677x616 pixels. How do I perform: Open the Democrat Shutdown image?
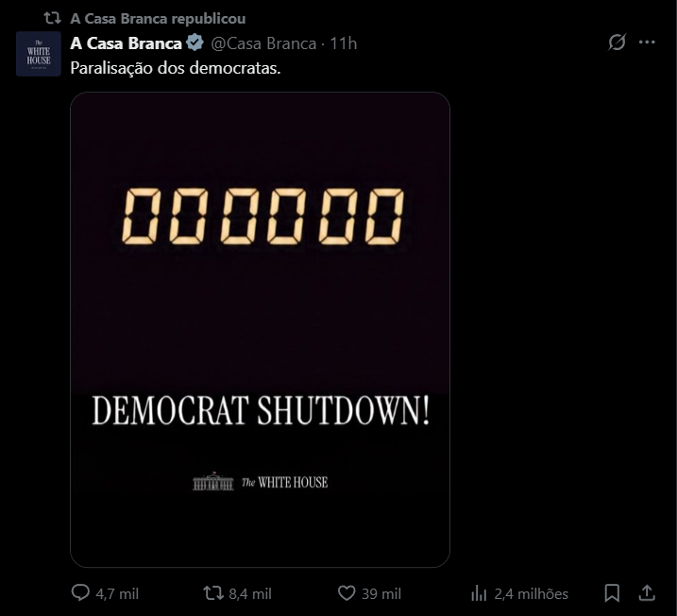click(260, 329)
